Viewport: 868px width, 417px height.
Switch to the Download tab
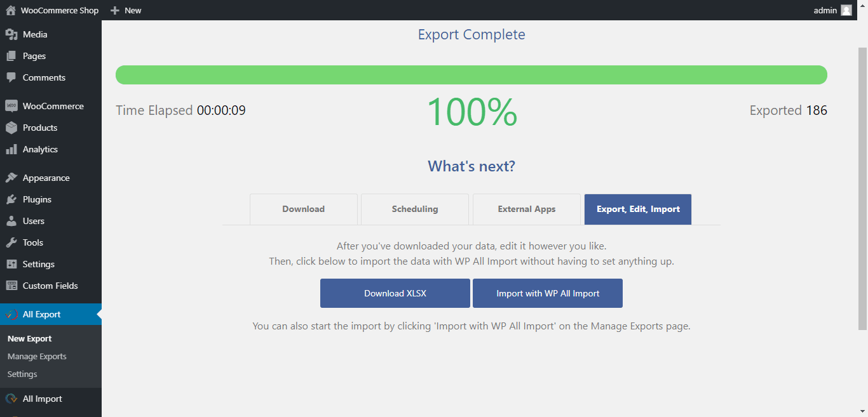pos(304,209)
